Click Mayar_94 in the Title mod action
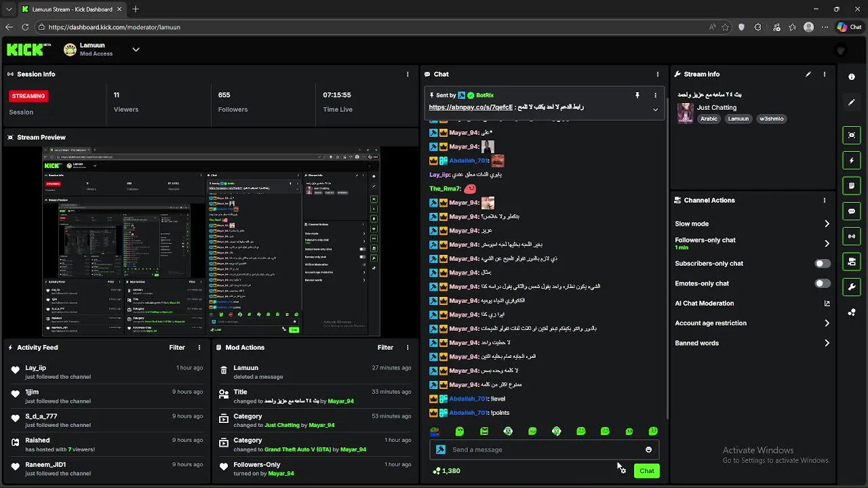This screenshot has width=868, height=488. click(x=341, y=401)
